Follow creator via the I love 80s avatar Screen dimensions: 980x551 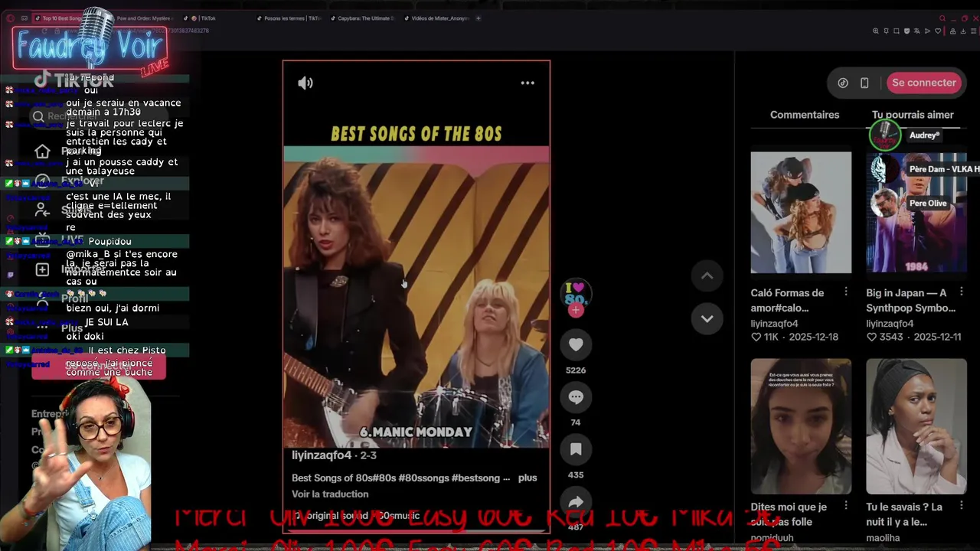pyautogui.click(x=576, y=293)
